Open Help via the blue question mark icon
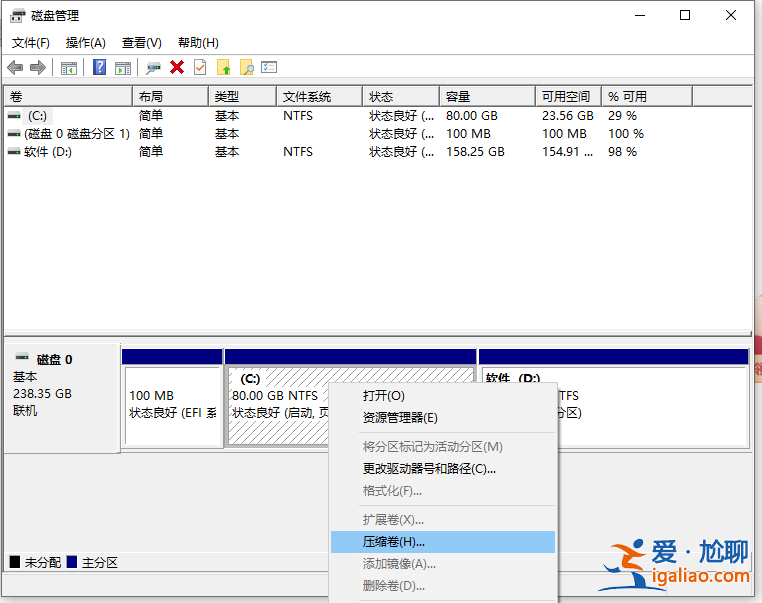 [99, 68]
